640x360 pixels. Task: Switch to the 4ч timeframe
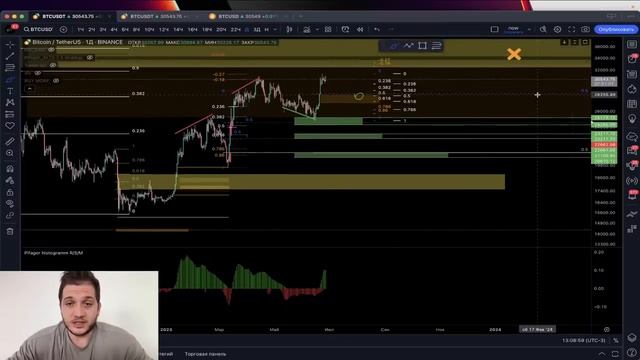[114, 29]
